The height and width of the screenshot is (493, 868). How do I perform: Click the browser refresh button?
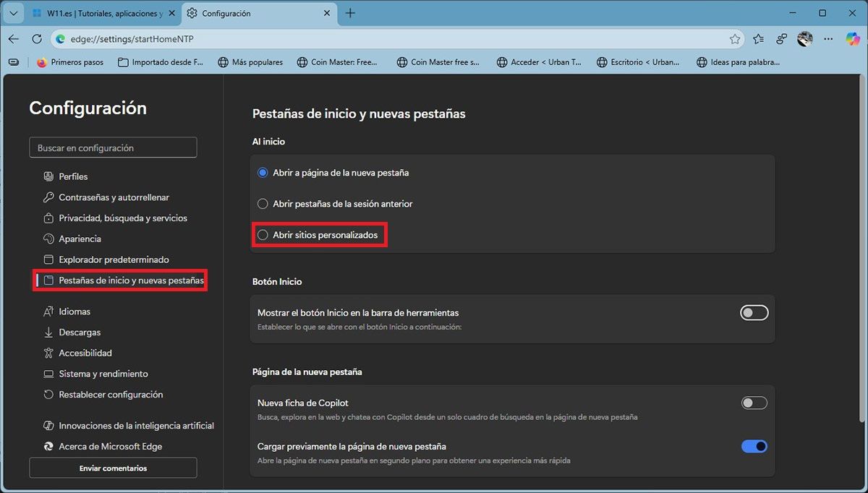pos(37,39)
